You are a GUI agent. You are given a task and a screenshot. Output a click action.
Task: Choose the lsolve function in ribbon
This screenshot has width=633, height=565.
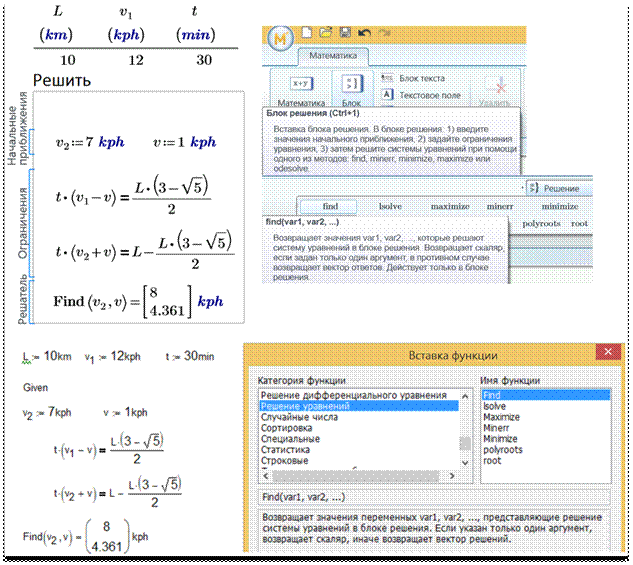(x=390, y=206)
